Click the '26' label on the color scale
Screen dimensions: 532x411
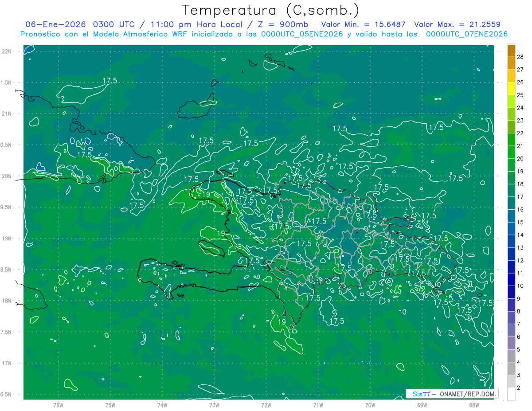point(520,82)
